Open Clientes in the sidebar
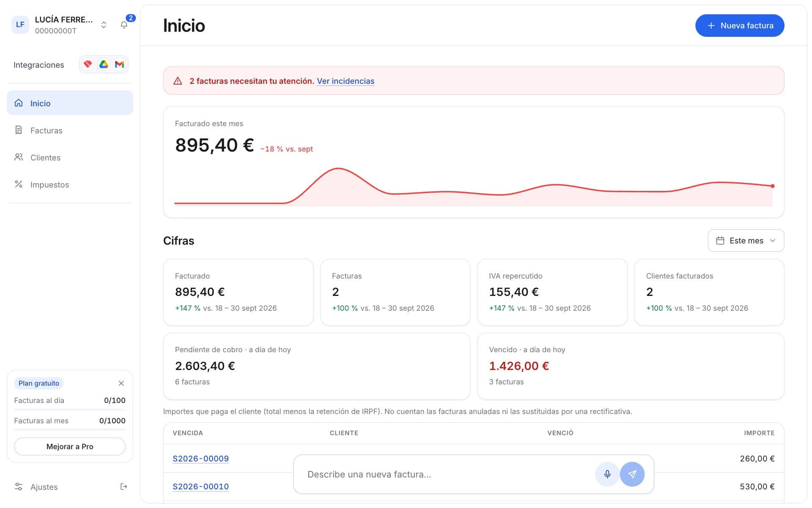Image resolution: width=812 pixels, height=508 pixels. pyautogui.click(x=70, y=157)
